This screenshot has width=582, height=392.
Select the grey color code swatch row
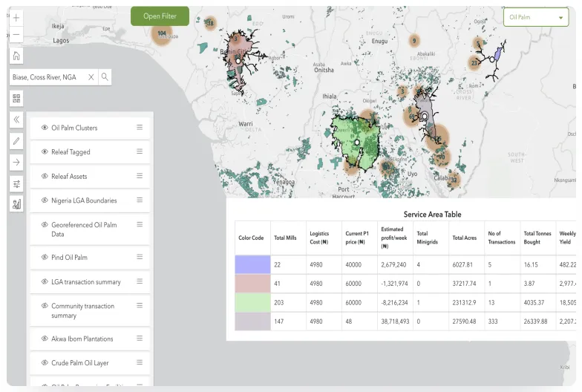pos(252,321)
